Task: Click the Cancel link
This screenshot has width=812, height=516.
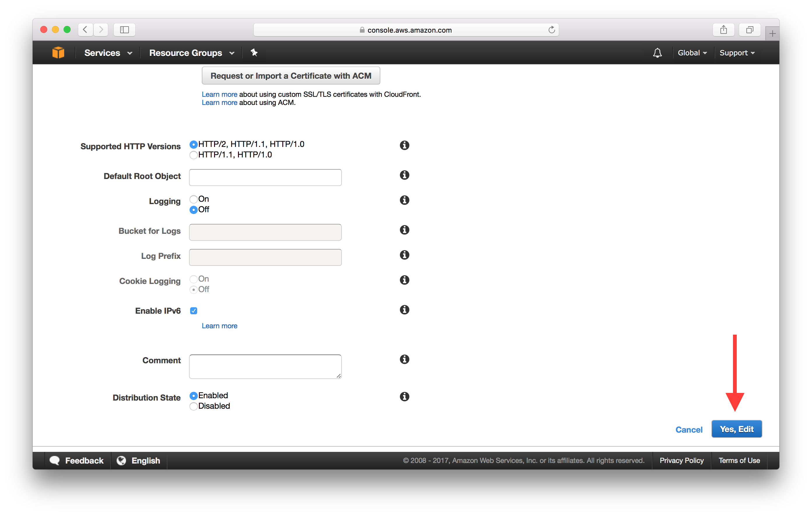Action: (689, 429)
